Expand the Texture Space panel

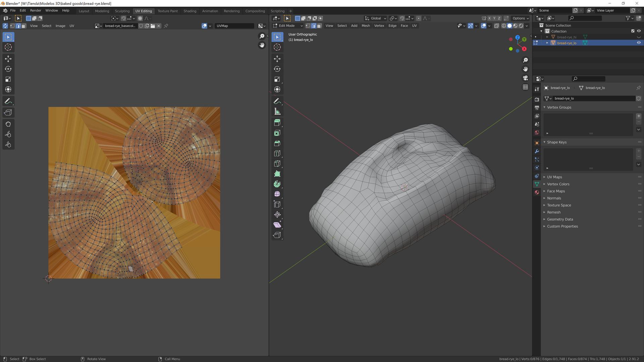(559, 205)
